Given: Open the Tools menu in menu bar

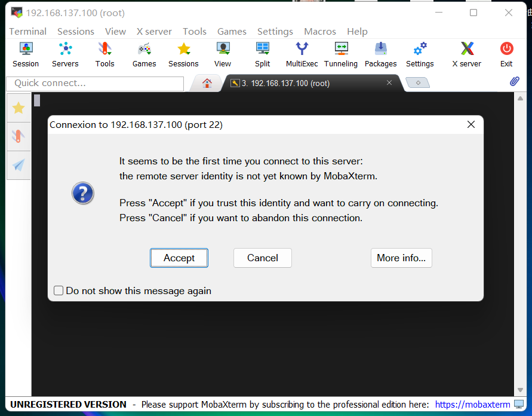Looking at the screenshot, I should 195,32.
